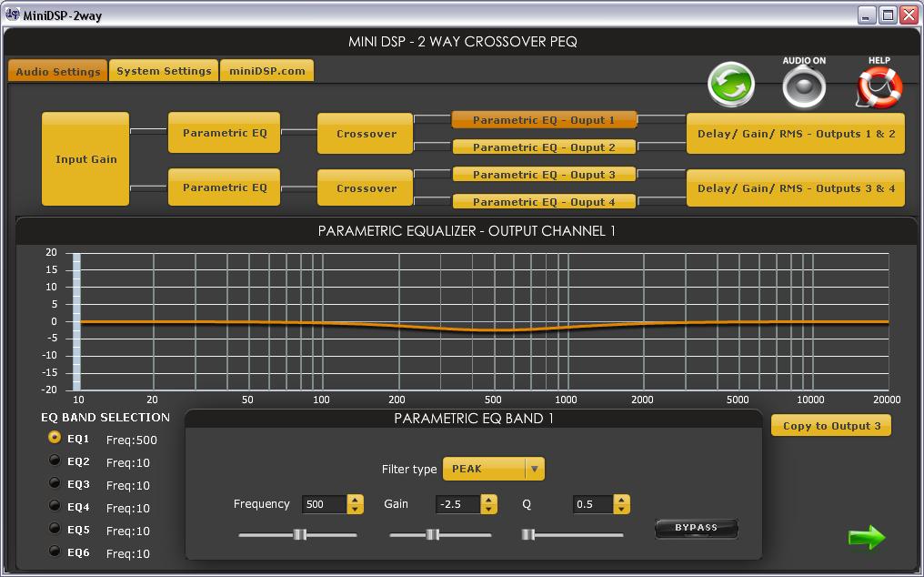This screenshot has width=924, height=577.
Task: Toggle the BYPASS button
Action: pos(696,528)
